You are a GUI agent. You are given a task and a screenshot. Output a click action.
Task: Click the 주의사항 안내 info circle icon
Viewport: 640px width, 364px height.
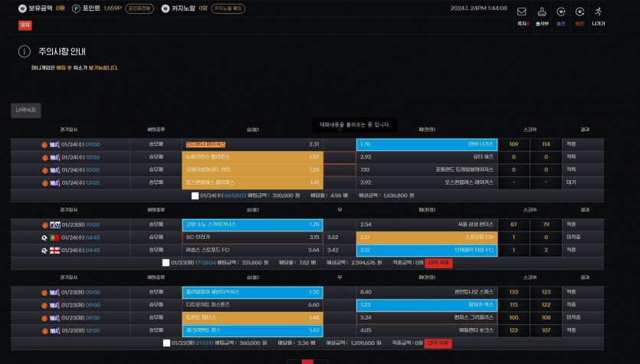coord(25,51)
